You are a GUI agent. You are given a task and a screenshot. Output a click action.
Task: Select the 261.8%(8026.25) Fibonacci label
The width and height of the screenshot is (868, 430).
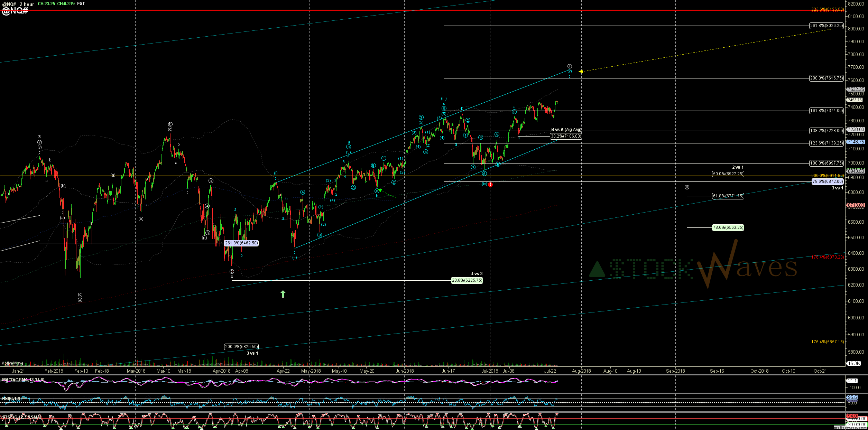point(826,26)
